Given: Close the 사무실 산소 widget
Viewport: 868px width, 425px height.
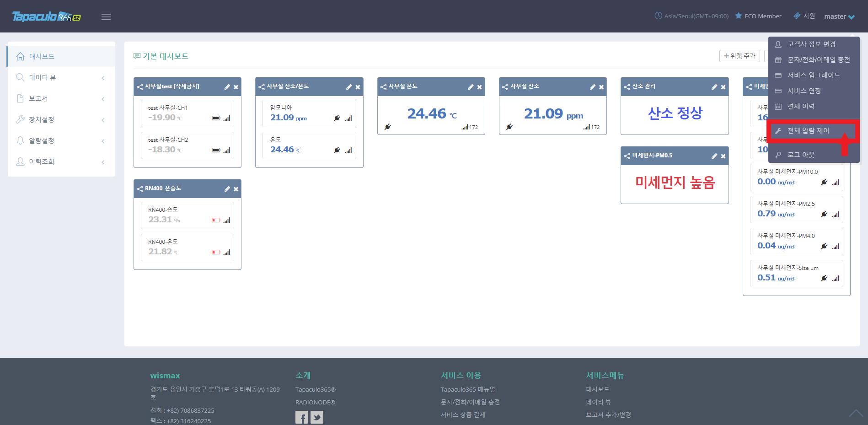Looking at the screenshot, I should point(601,87).
